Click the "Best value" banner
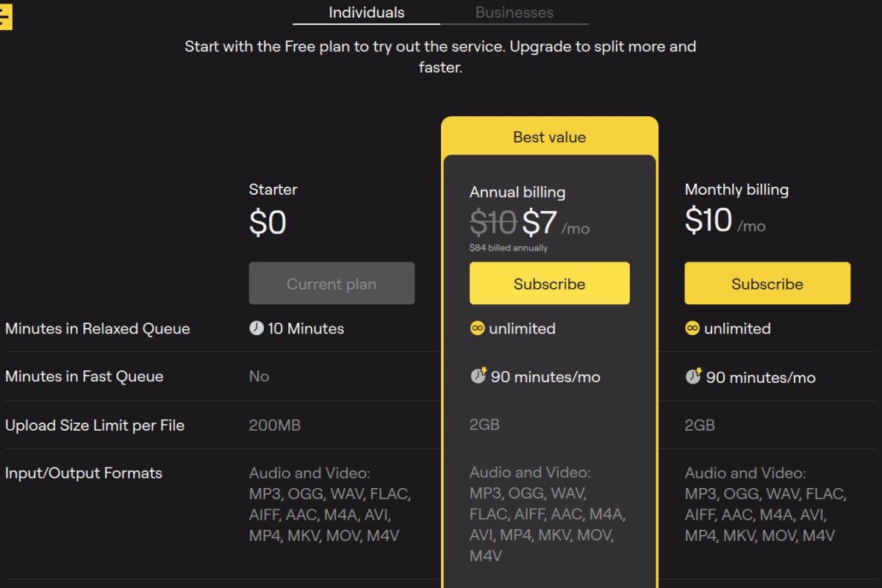The height and width of the screenshot is (588, 882). [x=549, y=137]
